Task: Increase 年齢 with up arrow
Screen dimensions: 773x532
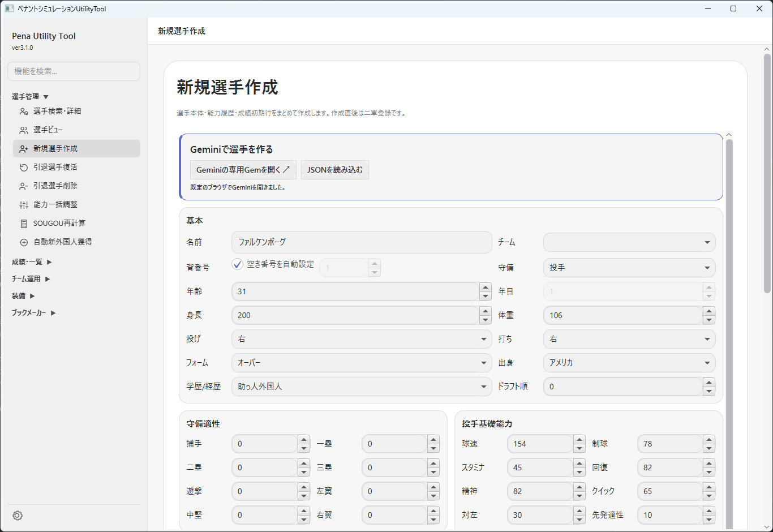Action: coord(486,287)
